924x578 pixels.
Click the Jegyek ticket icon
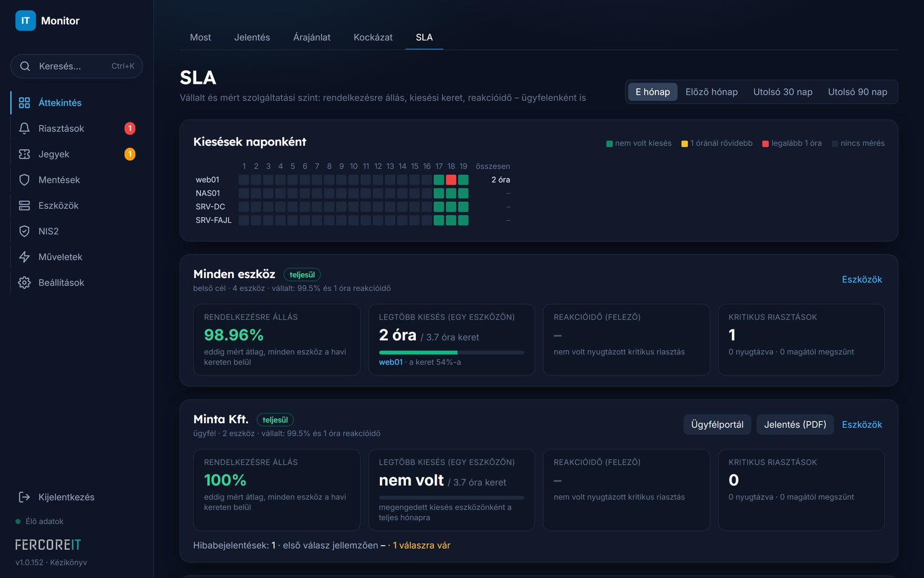24,154
